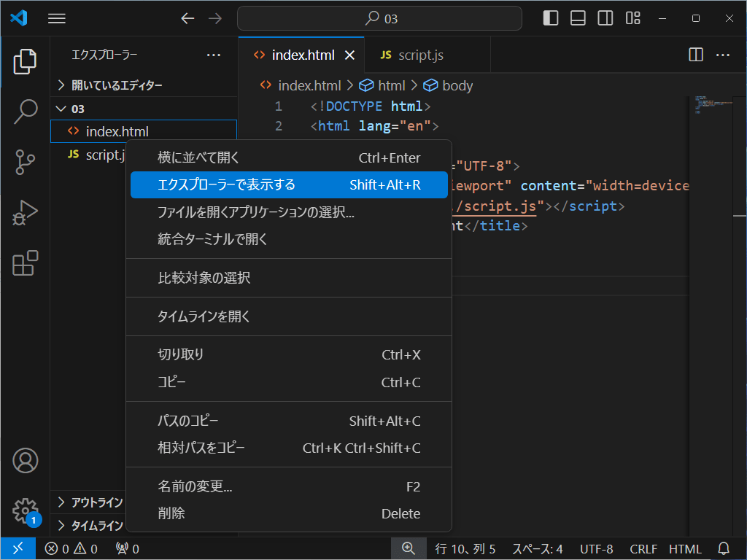
Task: Open the Extensions view
Action: (25, 262)
